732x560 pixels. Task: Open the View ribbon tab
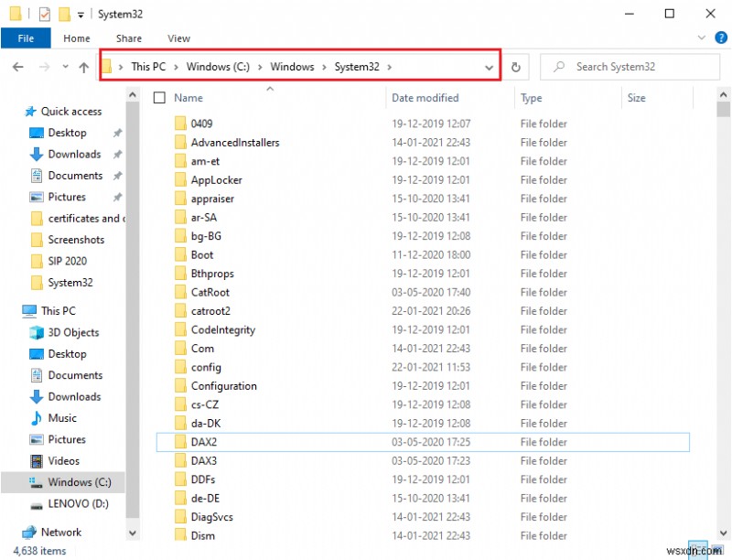click(178, 38)
